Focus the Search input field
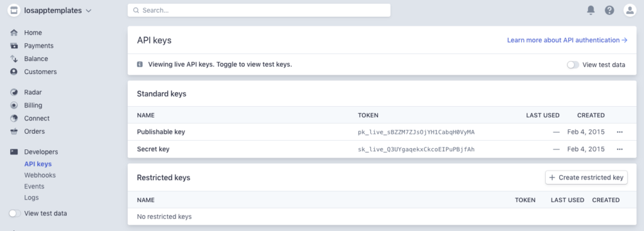This screenshot has height=231, width=644. (258, 10)
